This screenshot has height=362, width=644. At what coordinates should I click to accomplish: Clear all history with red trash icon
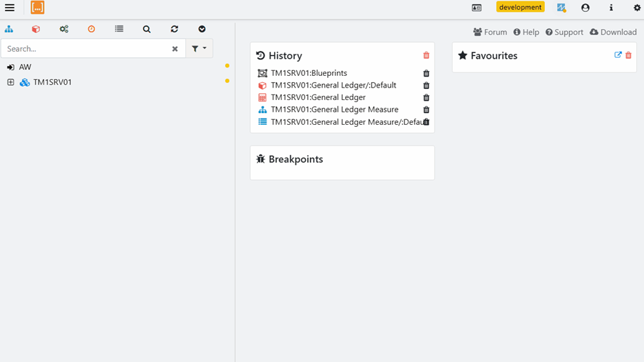point(426,55)
